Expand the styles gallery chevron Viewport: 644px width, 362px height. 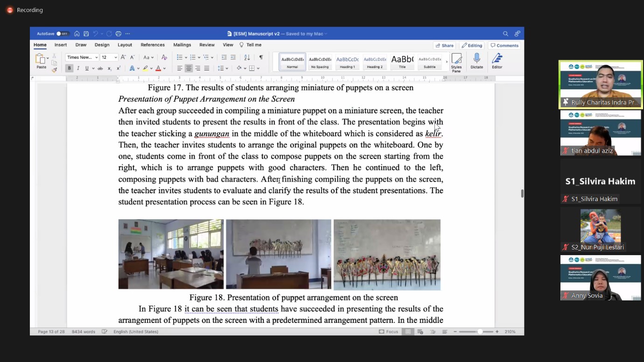[447, 62]
